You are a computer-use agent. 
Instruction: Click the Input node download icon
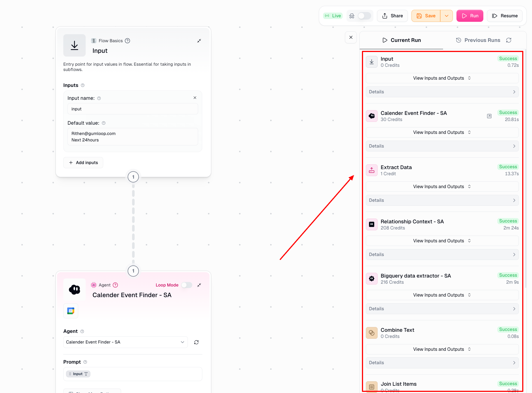coord(74,45)
